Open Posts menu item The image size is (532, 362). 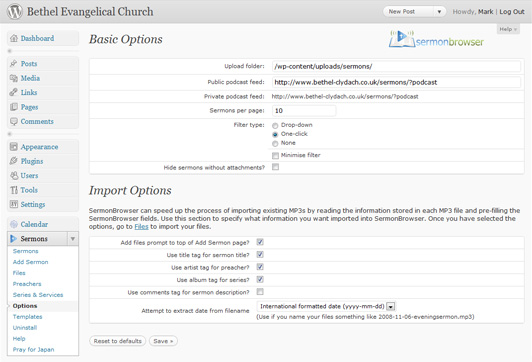pos(29,64)
